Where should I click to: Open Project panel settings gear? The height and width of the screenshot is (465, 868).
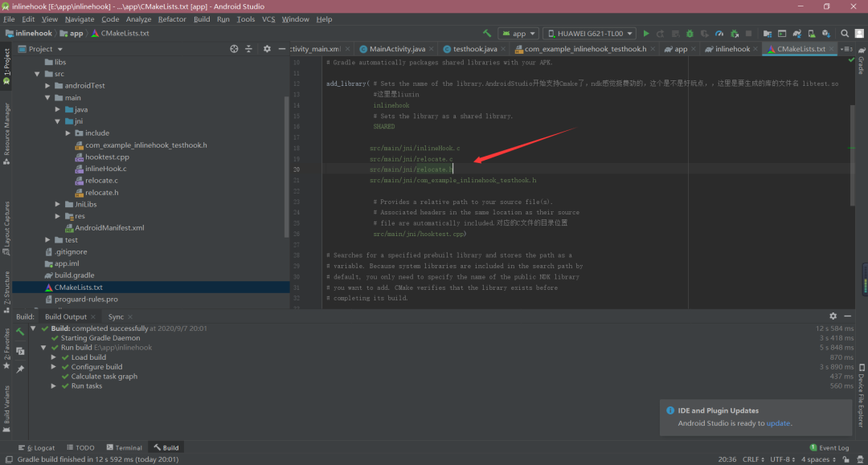(x=267, y=49)
